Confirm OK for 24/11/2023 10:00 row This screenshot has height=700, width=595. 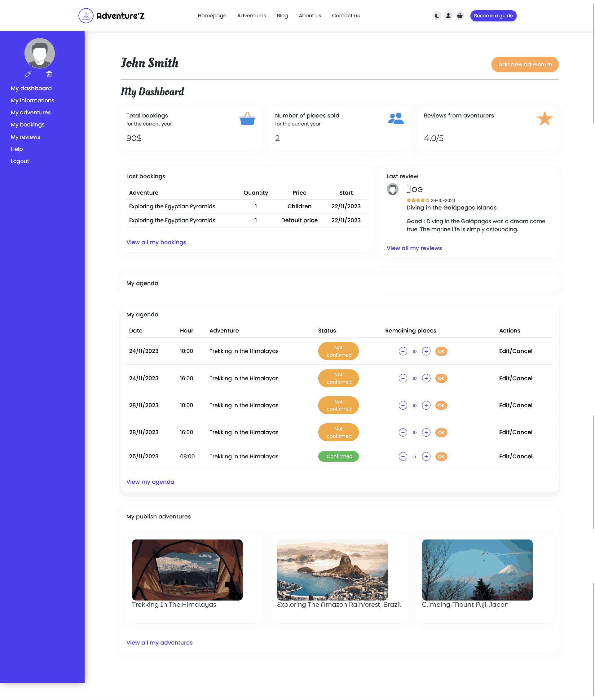point(441,351)
